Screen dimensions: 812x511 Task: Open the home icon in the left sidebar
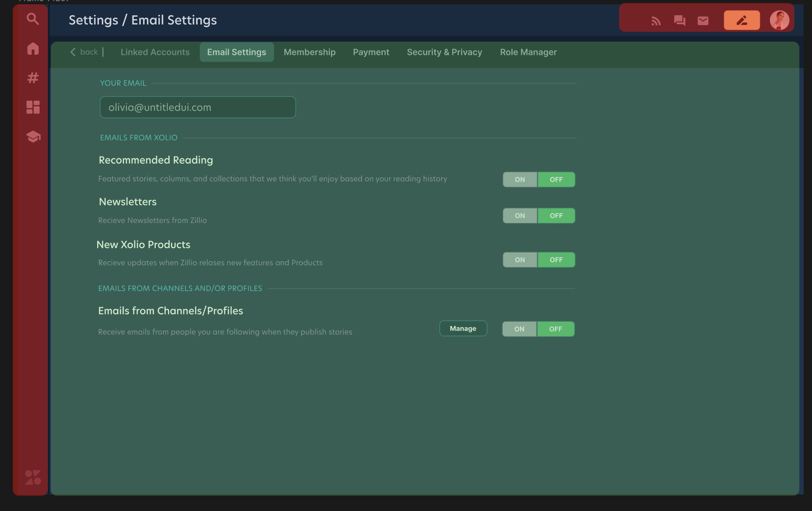[x=32, y=49]
